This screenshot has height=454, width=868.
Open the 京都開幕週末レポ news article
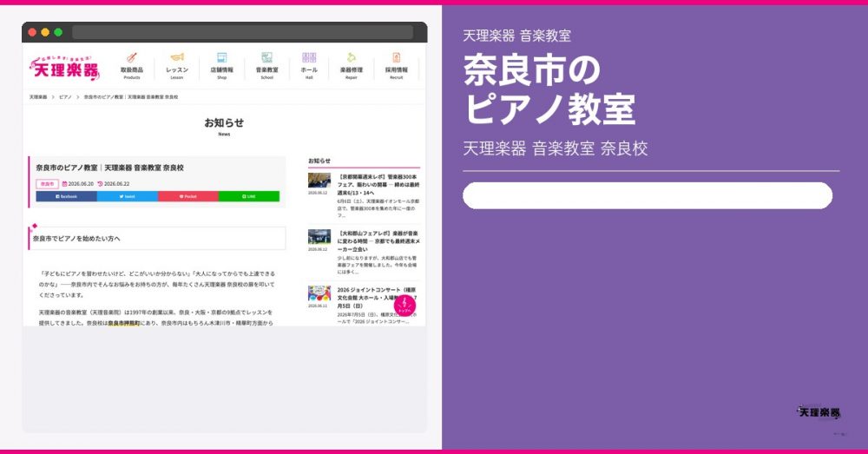click(378, 184)
